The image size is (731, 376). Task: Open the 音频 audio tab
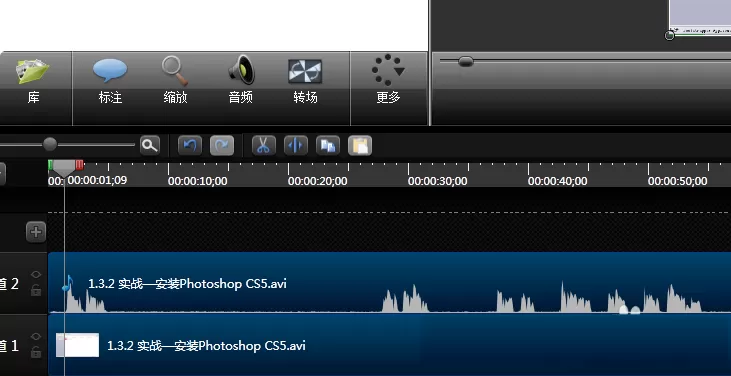241,80
